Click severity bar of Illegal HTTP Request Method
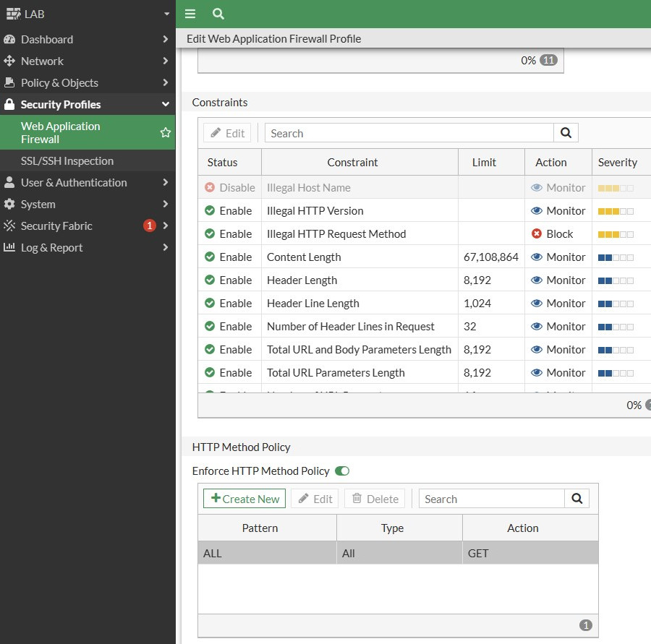The width and height of the screenshot is (651, 644). (616, 234)
